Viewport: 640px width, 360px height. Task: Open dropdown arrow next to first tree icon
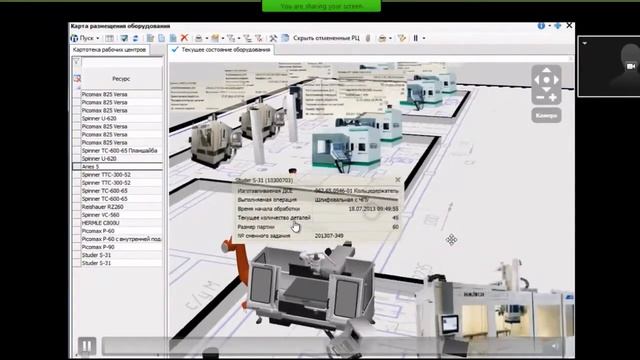coord(239,38)
